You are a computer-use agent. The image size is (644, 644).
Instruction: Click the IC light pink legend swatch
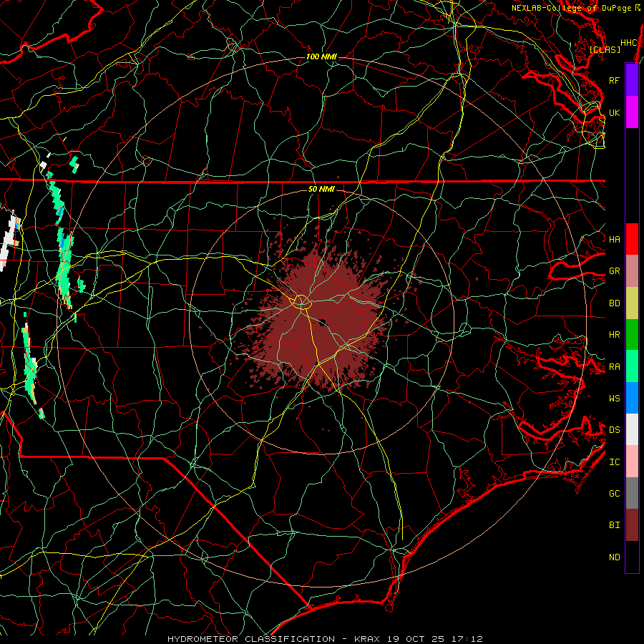click(x=632, y=462)
